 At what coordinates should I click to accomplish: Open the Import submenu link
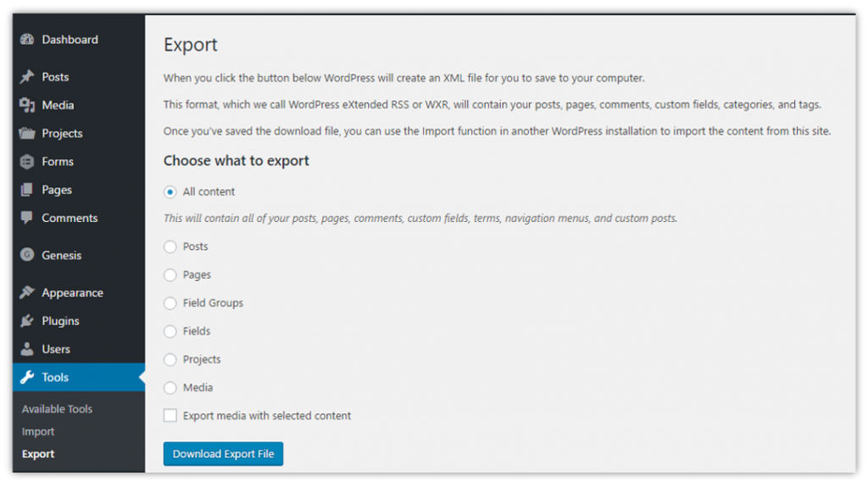click(x=38, y=432)
